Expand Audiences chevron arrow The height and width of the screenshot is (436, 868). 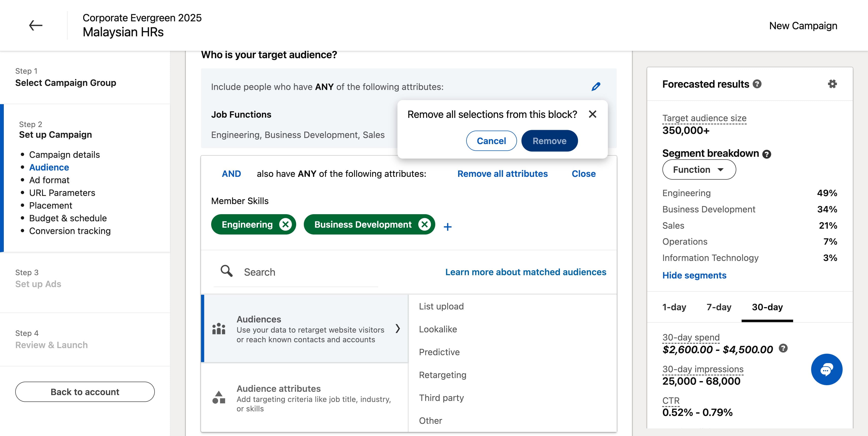pyautogui.click(x=398, y=329)
